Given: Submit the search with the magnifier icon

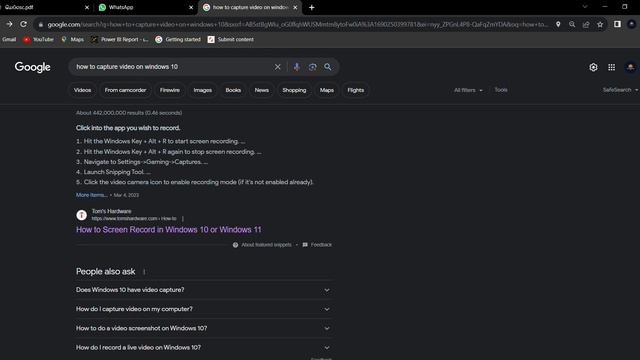Looking at the screenshot, I should 328,67.
